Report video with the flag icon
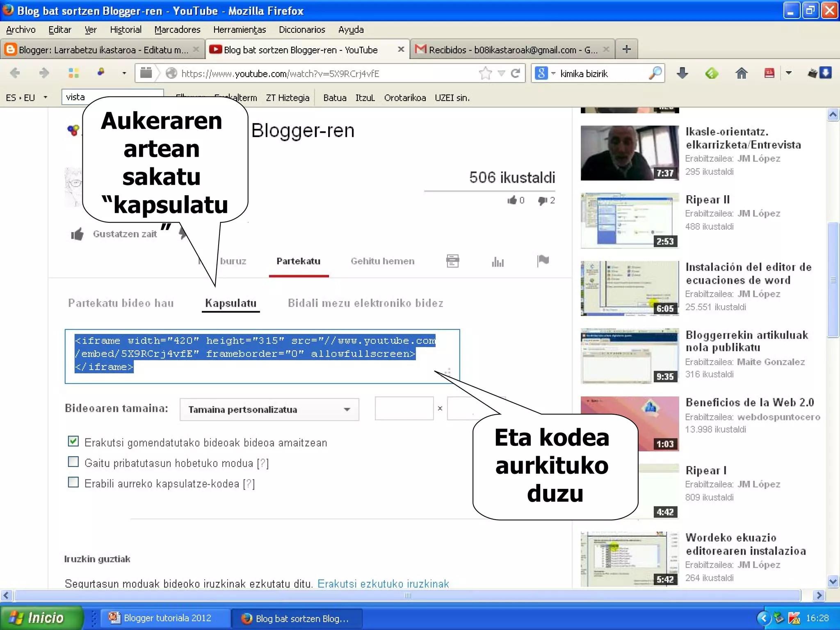 click(543, 260)
